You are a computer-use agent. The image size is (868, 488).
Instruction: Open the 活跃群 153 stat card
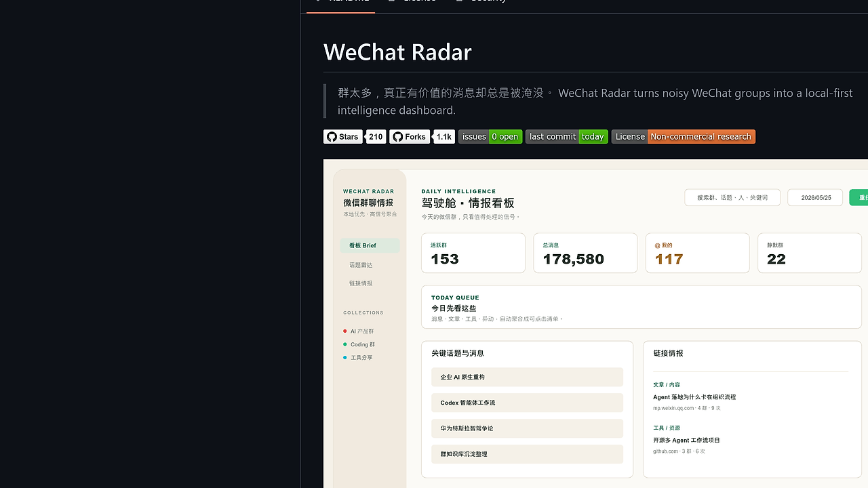pyautogui.click(x=473, y=253)
